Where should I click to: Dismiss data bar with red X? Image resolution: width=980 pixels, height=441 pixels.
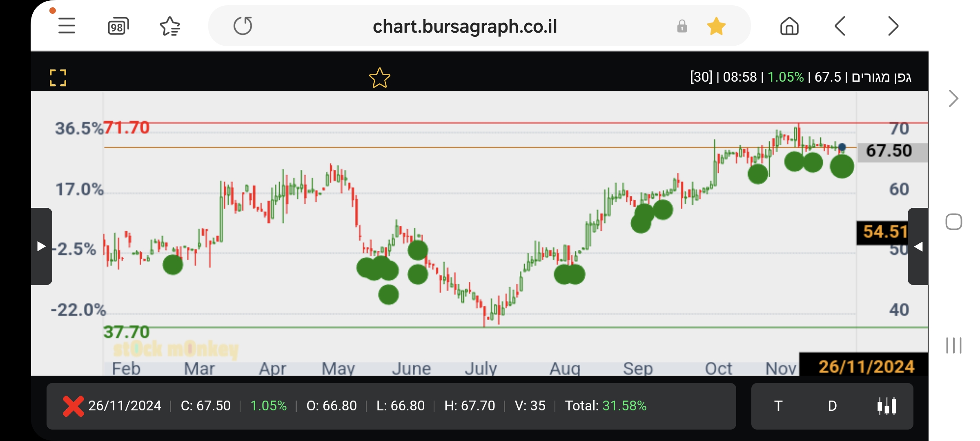73,406
